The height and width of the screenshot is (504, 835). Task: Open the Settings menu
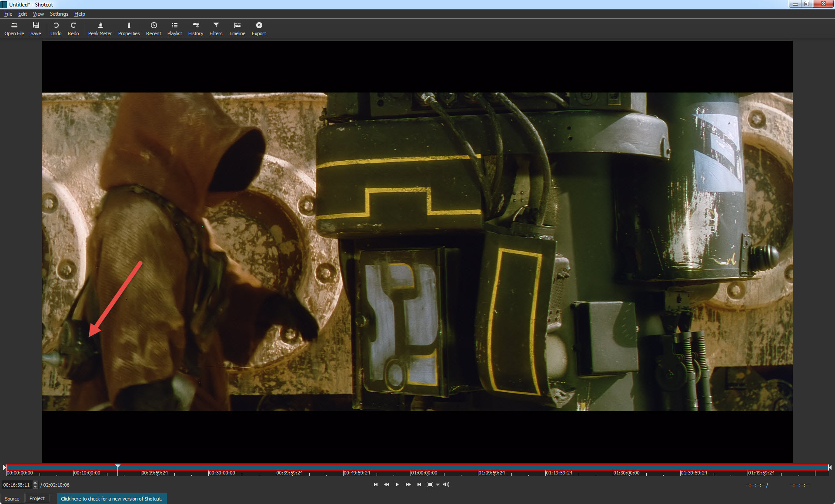59,14
